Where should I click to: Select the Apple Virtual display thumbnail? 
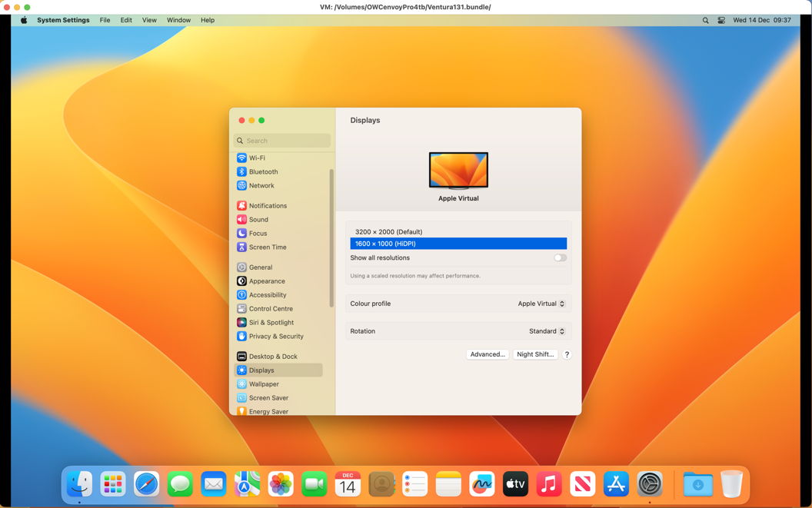pyautogui.click(x=458, y=169)
